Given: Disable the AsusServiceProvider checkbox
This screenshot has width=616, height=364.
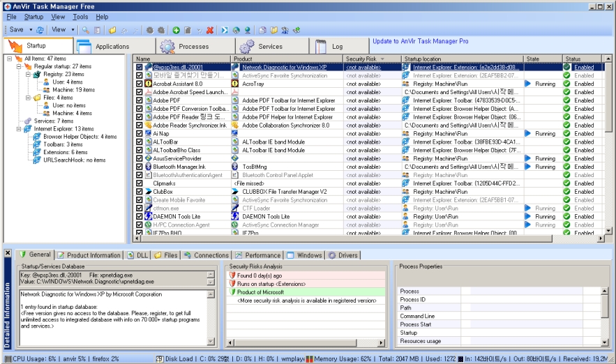Looking at the screenshot, I should pos(139,158).
